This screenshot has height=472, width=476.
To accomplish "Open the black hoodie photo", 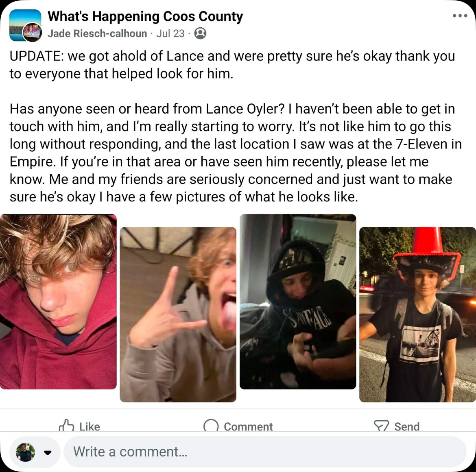I will coord(298,302).
